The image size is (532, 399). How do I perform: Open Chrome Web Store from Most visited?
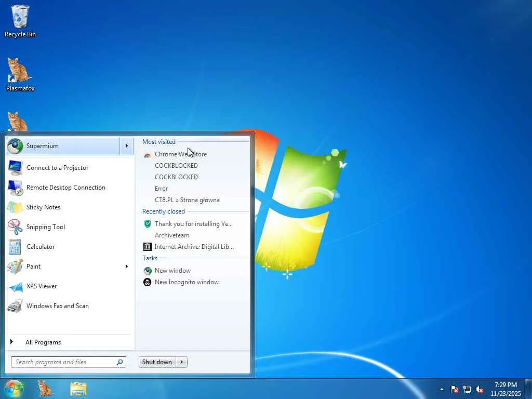(x=195, y=154)
